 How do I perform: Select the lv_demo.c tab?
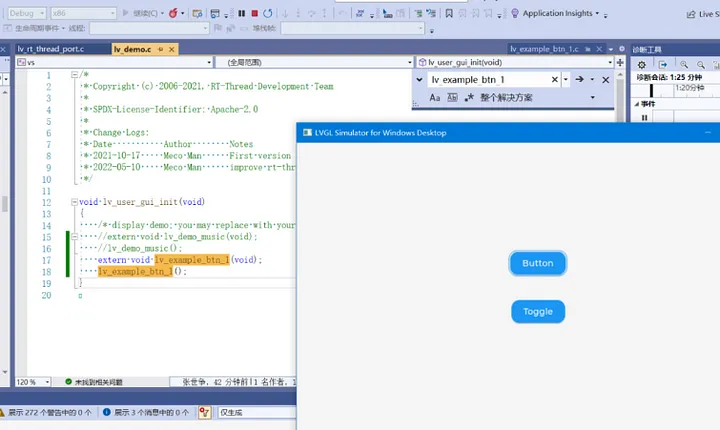coord(132,49)
